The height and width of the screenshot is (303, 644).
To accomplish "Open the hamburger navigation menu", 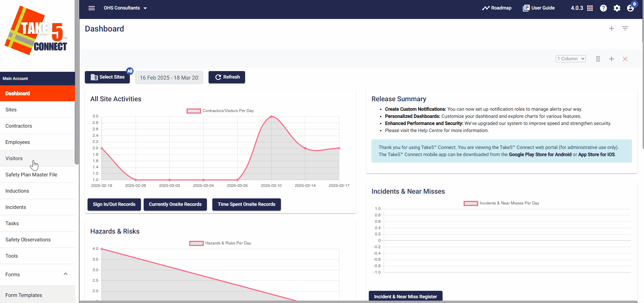I will 92,8.
